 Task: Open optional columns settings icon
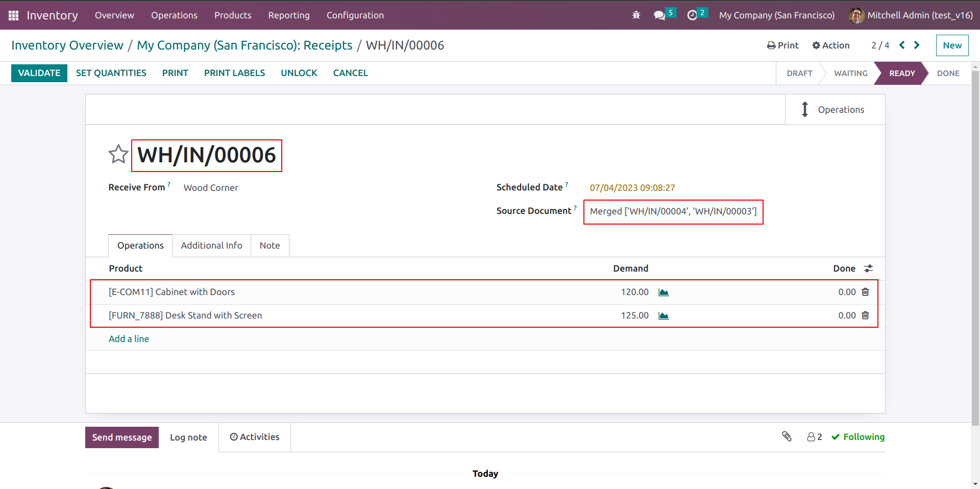click(868, 268)
